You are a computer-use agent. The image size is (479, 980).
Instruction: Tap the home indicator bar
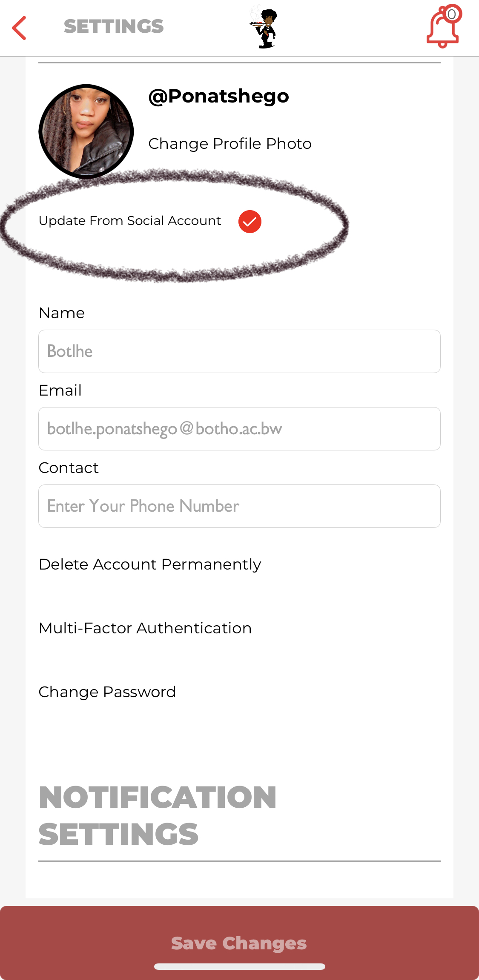coord(239,966)
